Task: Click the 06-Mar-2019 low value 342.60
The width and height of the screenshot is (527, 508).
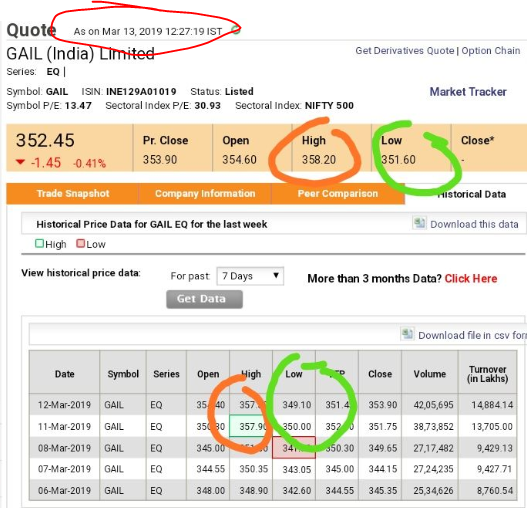Action: pos(297,491)
